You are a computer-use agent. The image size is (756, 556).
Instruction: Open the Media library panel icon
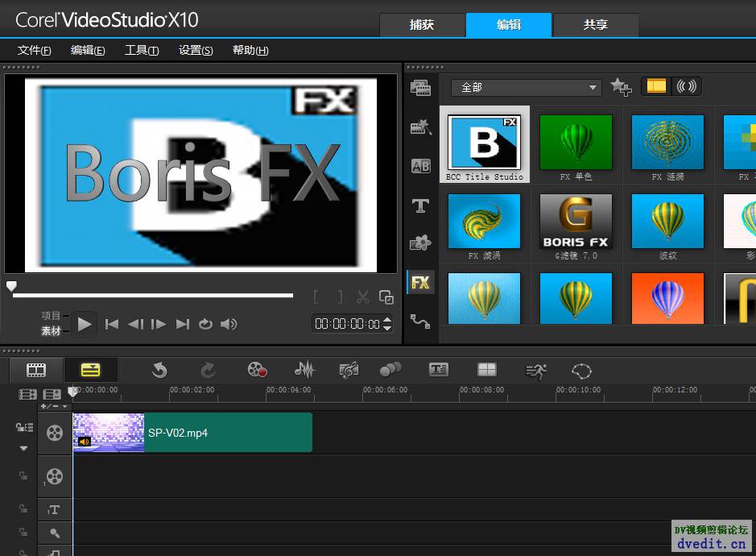(x=420, y=88)
